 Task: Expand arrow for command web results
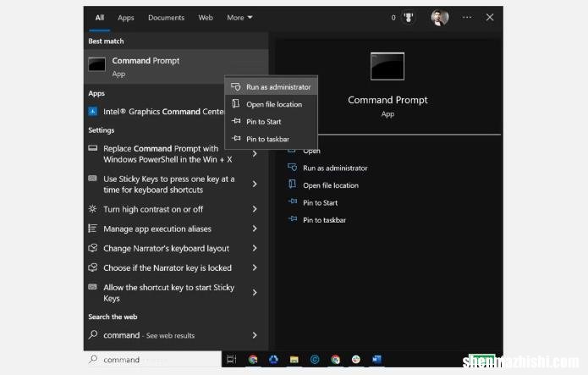255,335
